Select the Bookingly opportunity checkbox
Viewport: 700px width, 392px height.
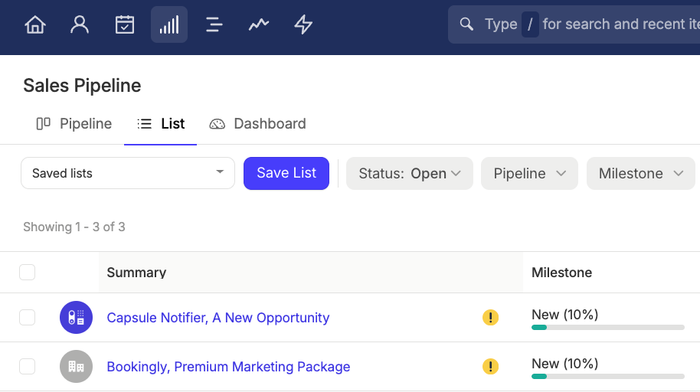pos(27,367)
